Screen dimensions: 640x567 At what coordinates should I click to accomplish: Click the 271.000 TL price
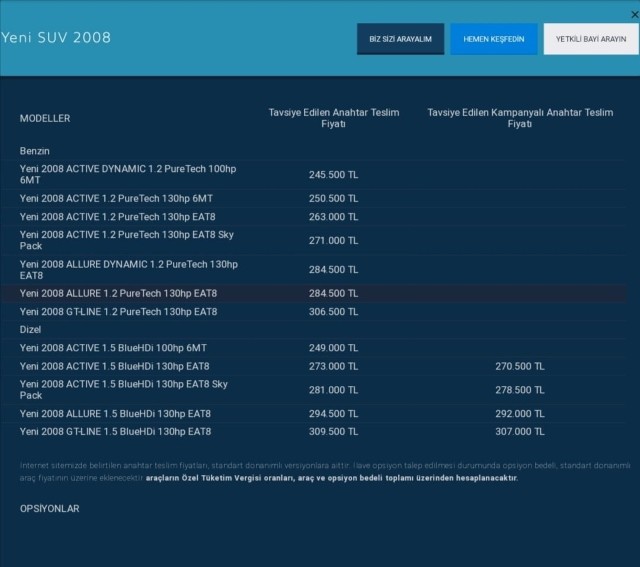tap(333, 240)
